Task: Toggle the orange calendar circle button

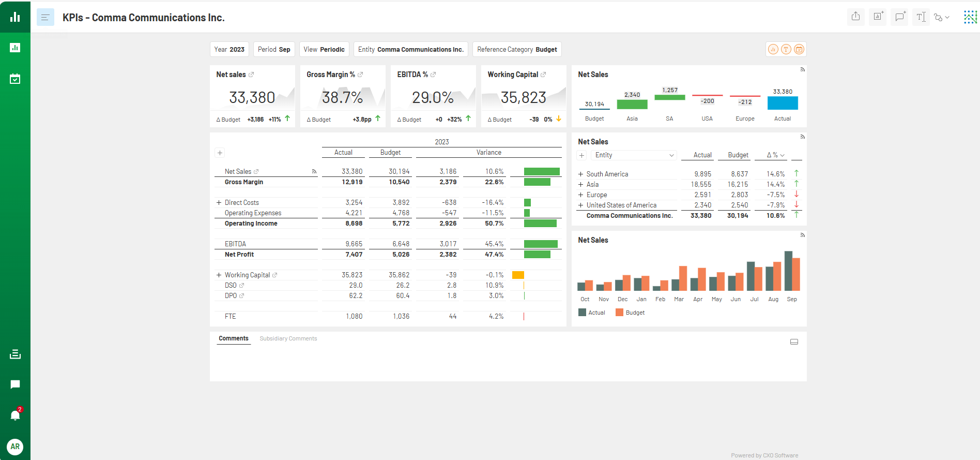Action: pyautogui.click(x=799, y=49)
